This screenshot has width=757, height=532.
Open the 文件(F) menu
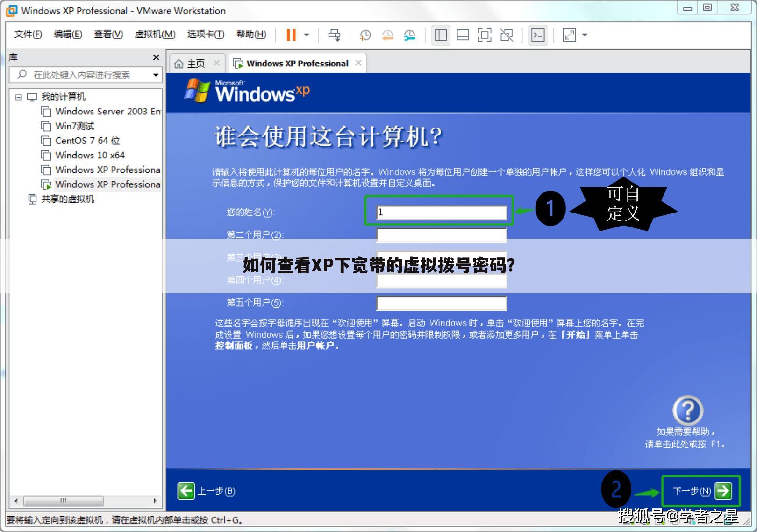[x=28, y=35]
